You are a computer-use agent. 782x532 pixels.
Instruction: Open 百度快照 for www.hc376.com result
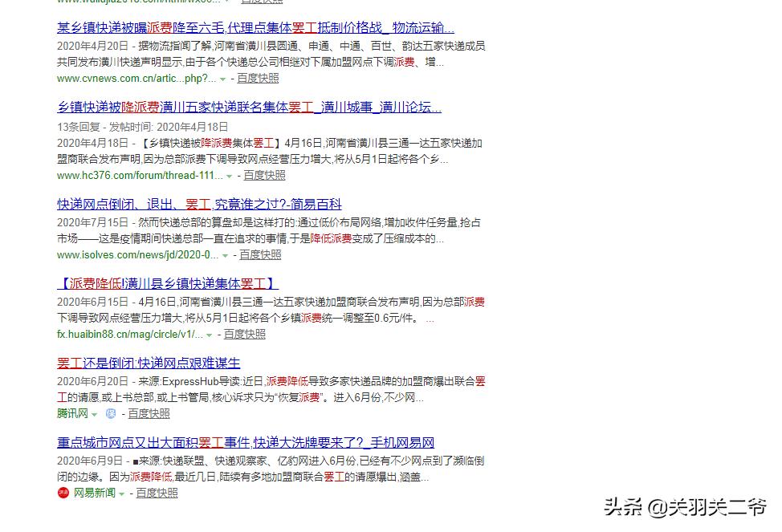click(264, 176)
